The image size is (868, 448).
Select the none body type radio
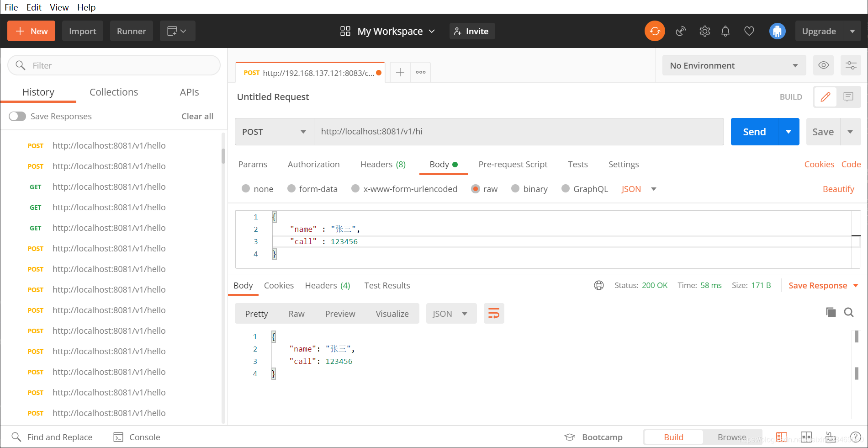(x=246, y=188)
